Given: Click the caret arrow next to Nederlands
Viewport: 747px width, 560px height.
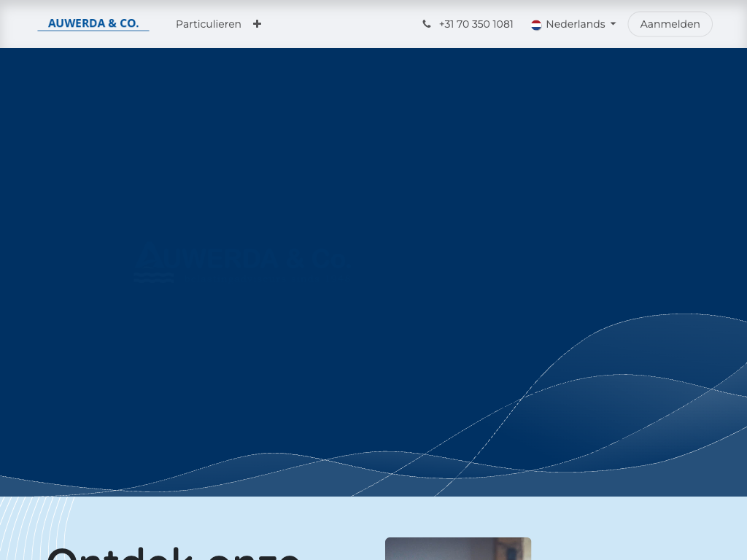Looking at the screenshot, I should pyautogui.click(x=613, y=24).
